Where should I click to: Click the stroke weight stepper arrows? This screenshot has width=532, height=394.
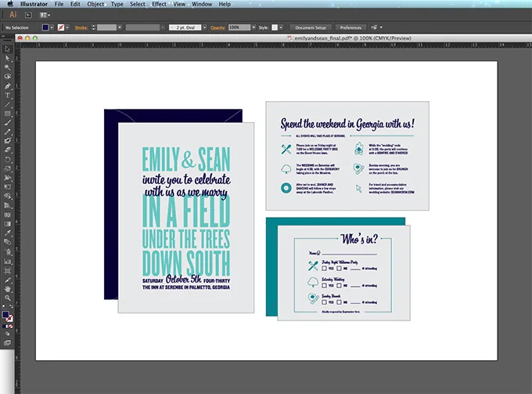tap(94, 27)
